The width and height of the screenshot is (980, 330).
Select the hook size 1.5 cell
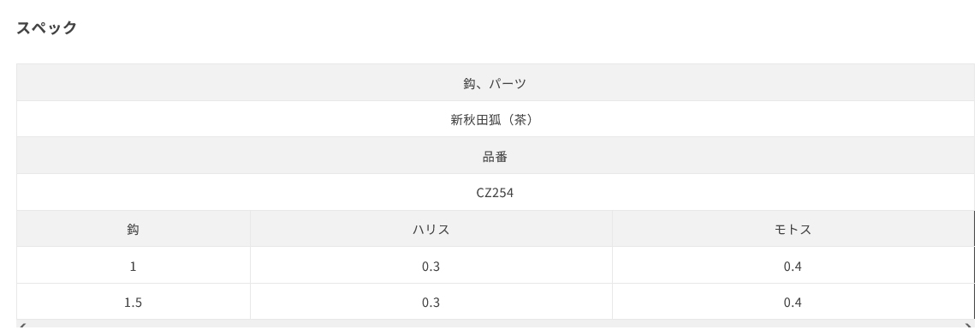point(134,303)
